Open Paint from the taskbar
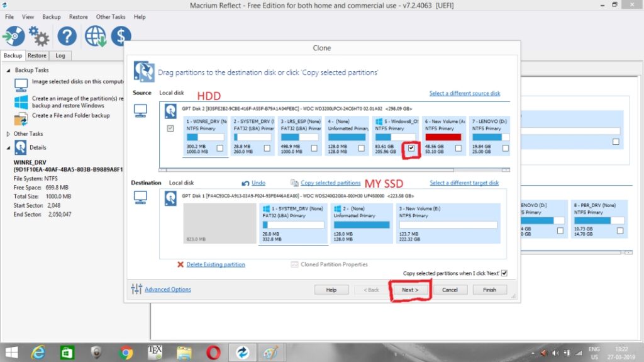Screen dimensions: 644x362 [x=270, y=353]
